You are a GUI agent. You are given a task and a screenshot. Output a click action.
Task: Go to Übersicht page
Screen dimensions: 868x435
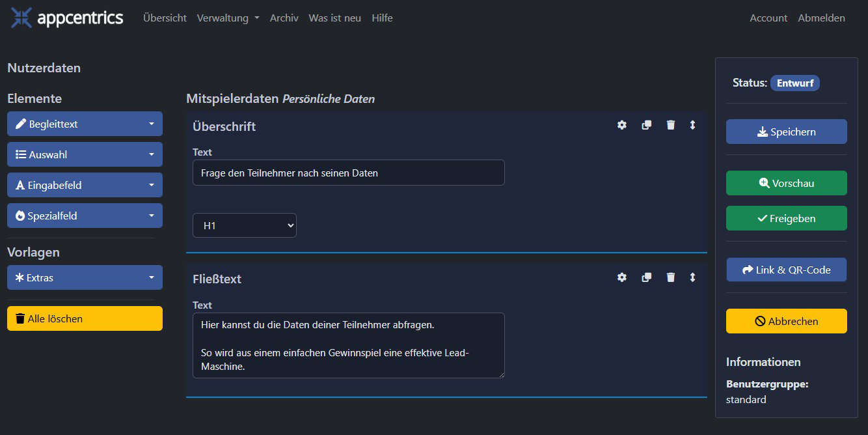click(x=165, y=18)
